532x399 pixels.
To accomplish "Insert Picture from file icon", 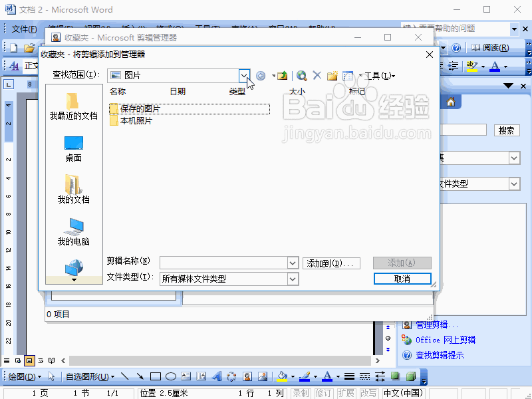I will 263,376.
